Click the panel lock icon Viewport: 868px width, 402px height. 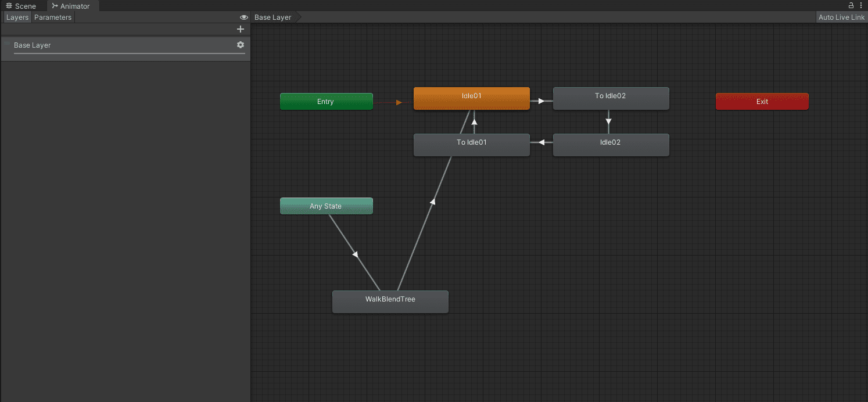tap(852, 5)
